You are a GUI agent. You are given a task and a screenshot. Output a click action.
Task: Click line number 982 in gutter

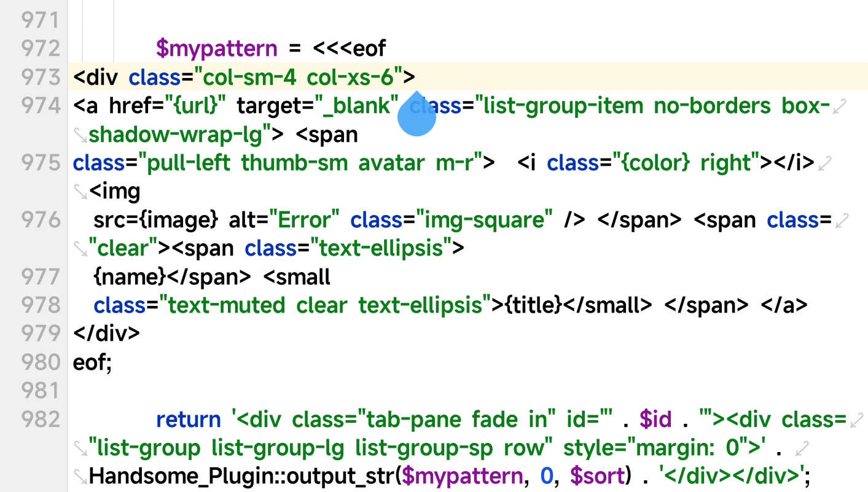coord(41,419)
